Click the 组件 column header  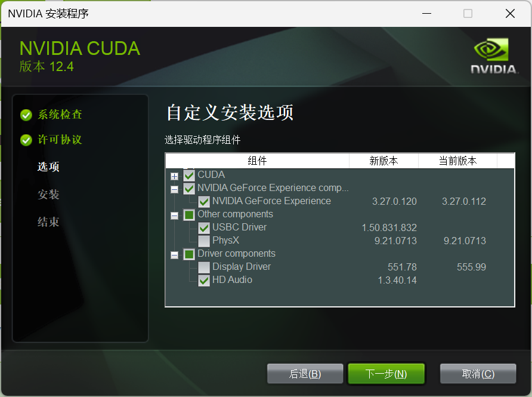(257, 161)
